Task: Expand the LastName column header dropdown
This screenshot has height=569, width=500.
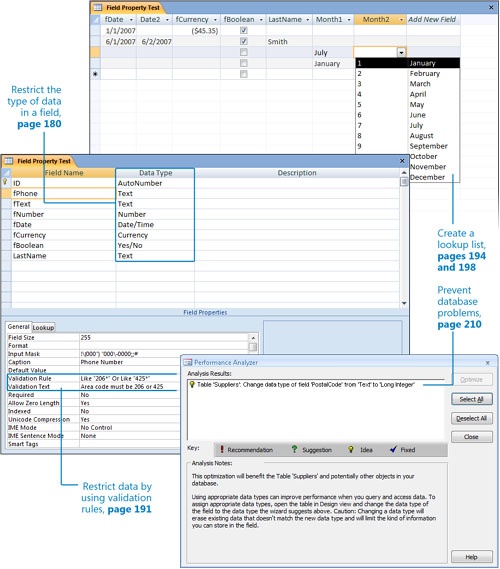Action: (307, 20)
